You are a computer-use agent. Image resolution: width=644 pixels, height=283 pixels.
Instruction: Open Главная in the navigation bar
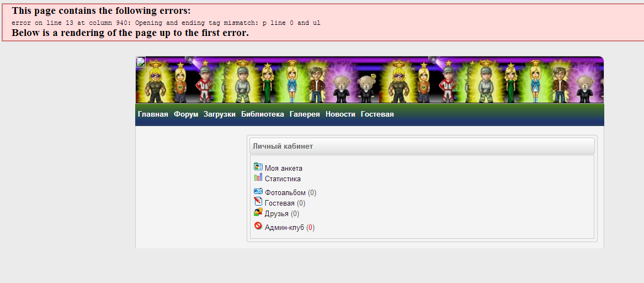pos(153,114)
